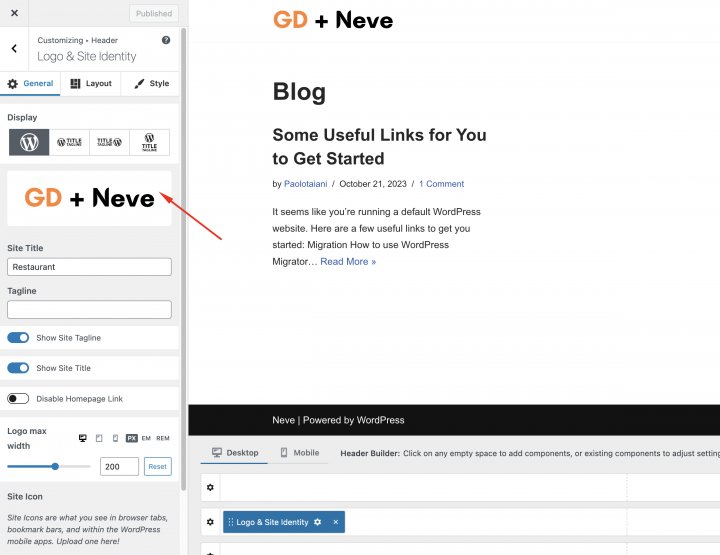The height and width of the screenshot is (555, 720).
Task: Open settings gear on Logo & Site Identity component
Action: (x=318, y=522)
